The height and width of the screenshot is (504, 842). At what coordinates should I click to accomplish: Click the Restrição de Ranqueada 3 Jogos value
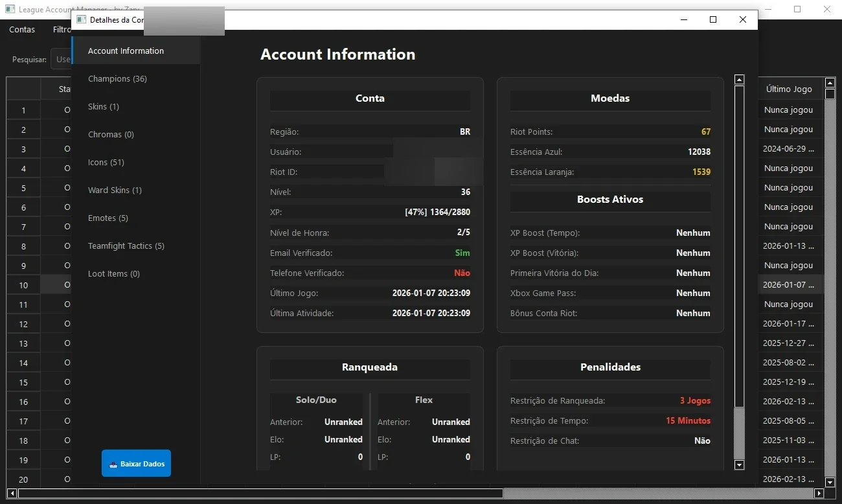(x=695, y=400)
